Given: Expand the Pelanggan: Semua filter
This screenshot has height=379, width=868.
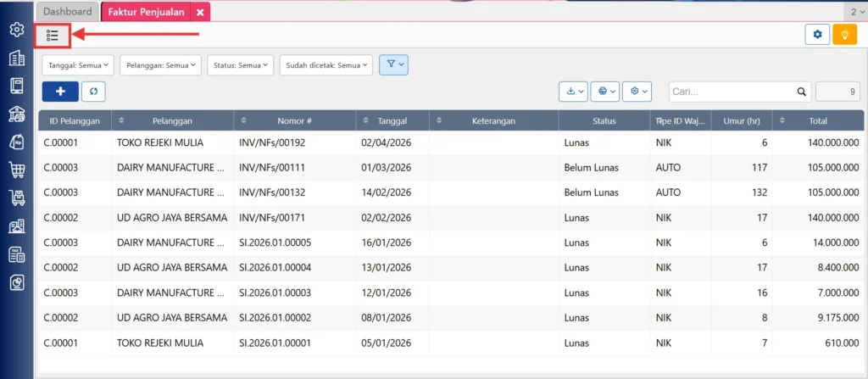Looking at the screenshot, I should (x=160, y=64).
